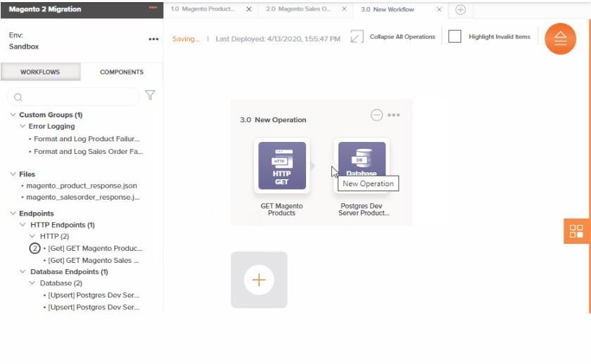Screen dimensions: 591x364
Task: Open the 3.0 New Operation actions ellipsis
Action: coord(393,115)
